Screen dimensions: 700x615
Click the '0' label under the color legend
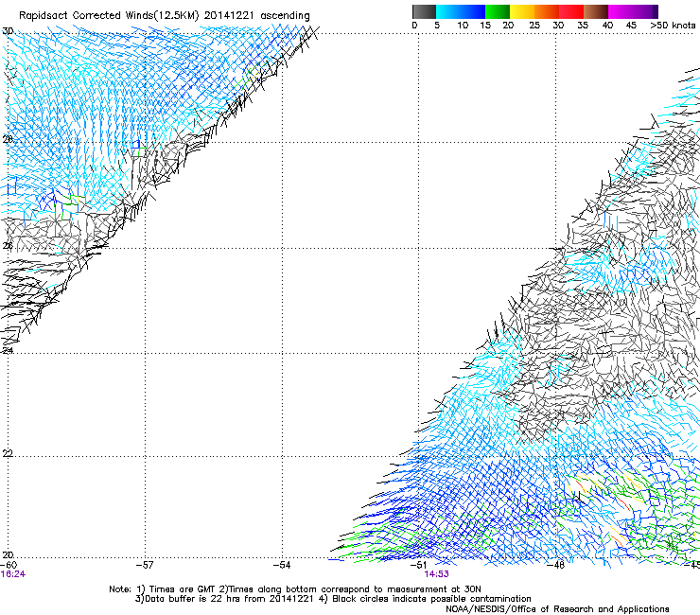[414, 25]
